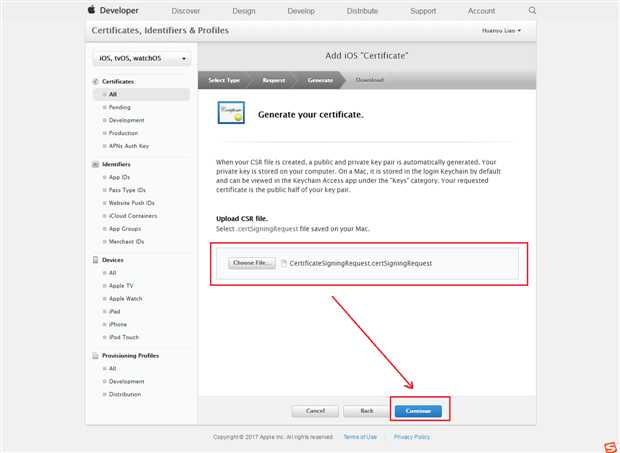Viewport: 620px width, 453px height.
Task: Click the Certificates section heading
Action: (118, 81)
